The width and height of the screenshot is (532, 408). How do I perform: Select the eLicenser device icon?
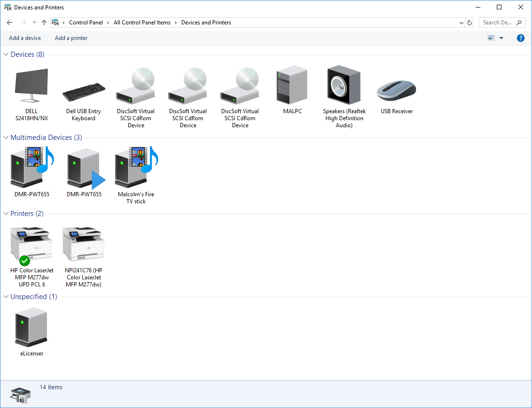point(31,327)
